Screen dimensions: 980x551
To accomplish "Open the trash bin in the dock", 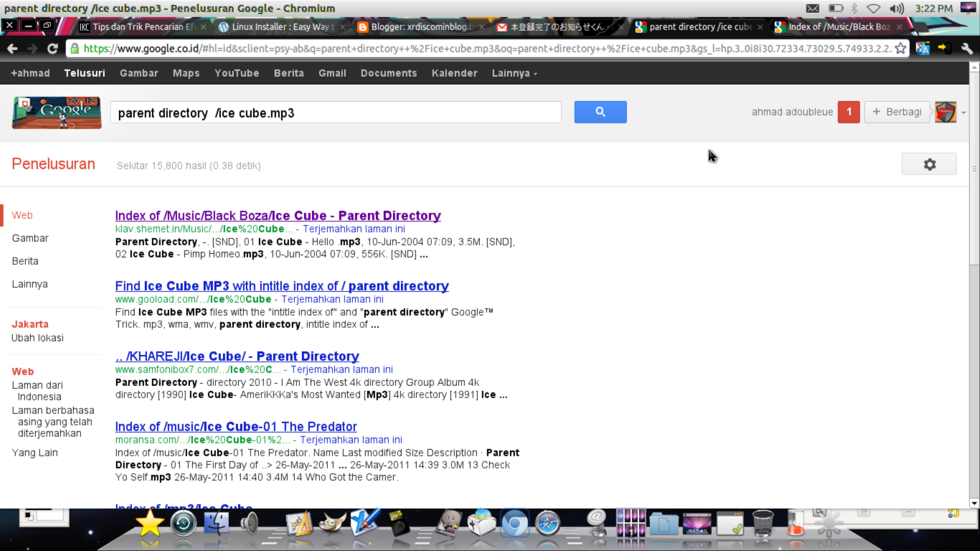I will tap(763, 524).
